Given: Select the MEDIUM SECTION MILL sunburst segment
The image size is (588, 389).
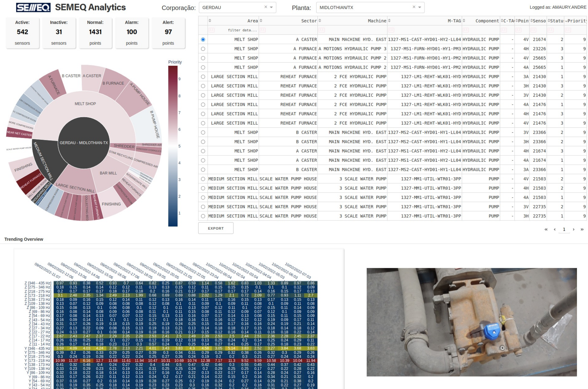Looking at the screenshot, I should click(43, 161).
